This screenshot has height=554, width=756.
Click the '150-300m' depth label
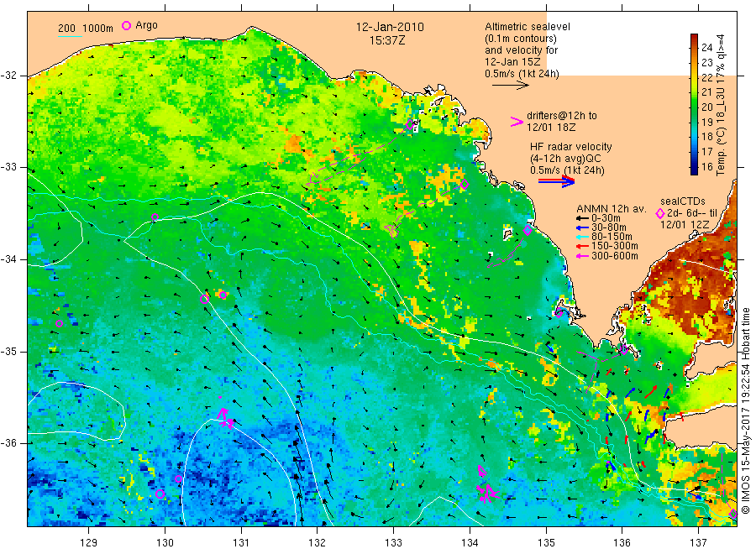coord(614,247)
